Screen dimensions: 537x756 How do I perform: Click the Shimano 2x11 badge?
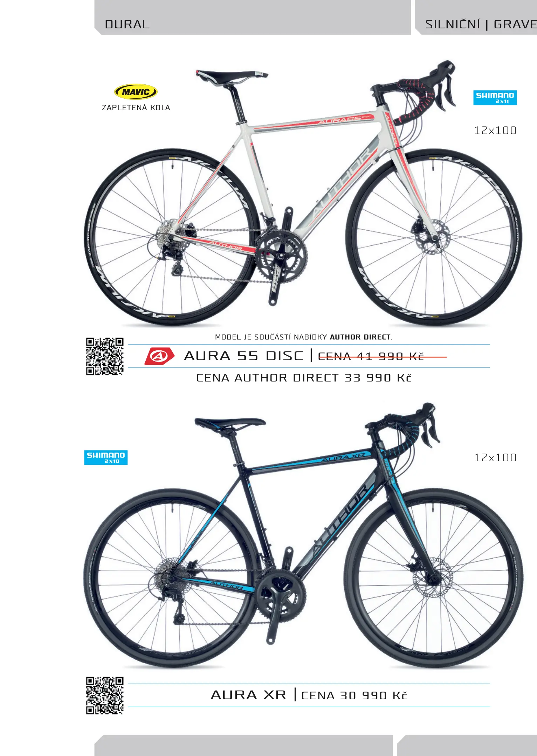[x=495, y=98]
